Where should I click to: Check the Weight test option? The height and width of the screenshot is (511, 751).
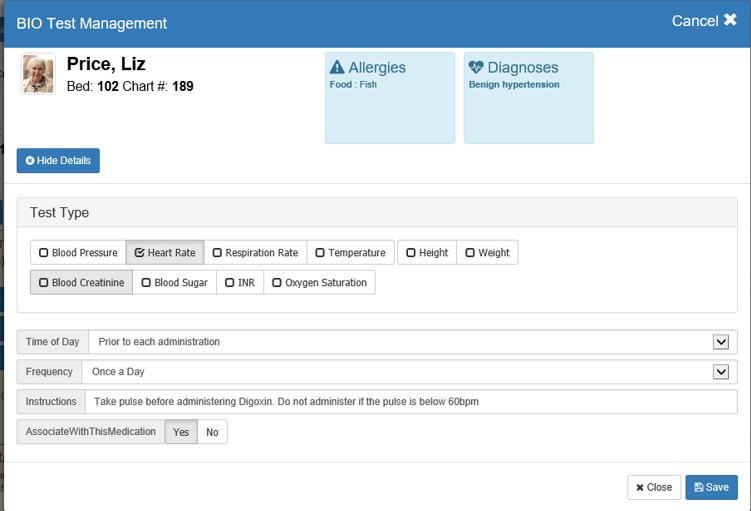487,253
